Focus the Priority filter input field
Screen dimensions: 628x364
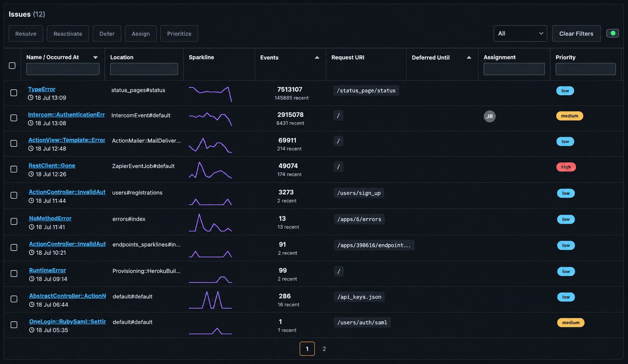[x=586, y=69]
